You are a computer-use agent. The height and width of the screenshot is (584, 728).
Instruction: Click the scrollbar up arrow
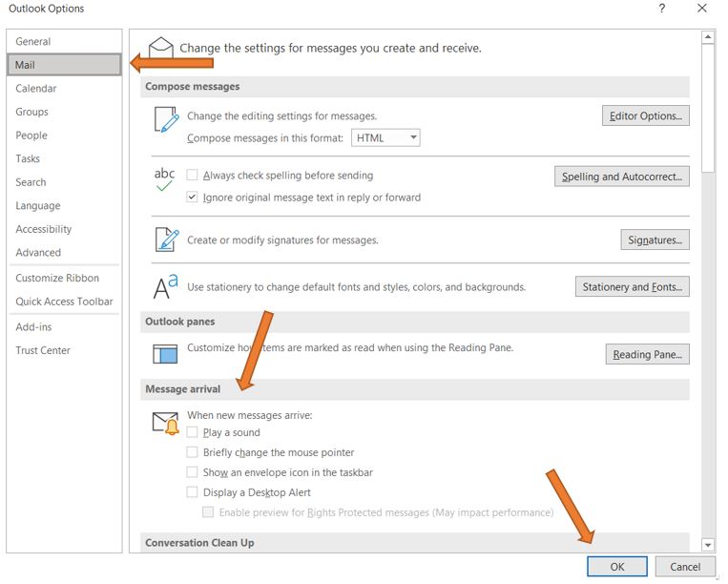(x=708, y=36)
